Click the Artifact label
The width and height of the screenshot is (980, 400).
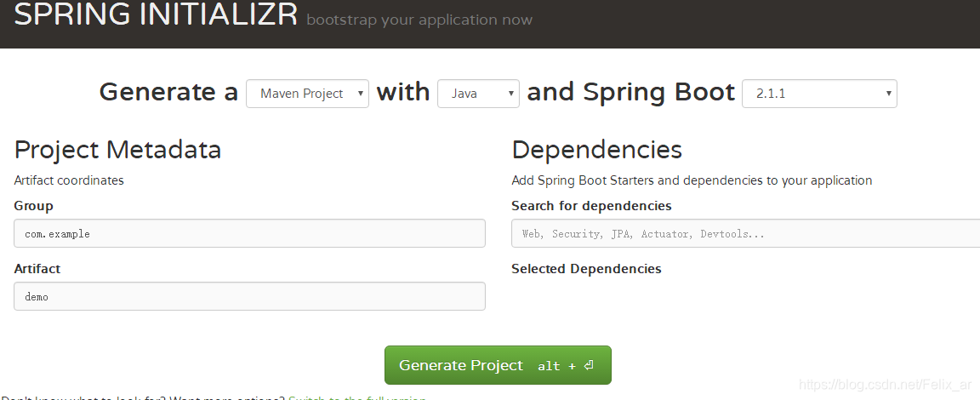pos(37,269)
